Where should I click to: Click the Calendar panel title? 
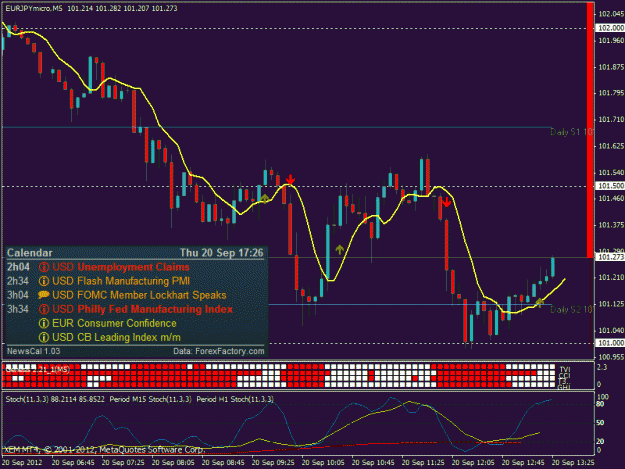(29, 253)
